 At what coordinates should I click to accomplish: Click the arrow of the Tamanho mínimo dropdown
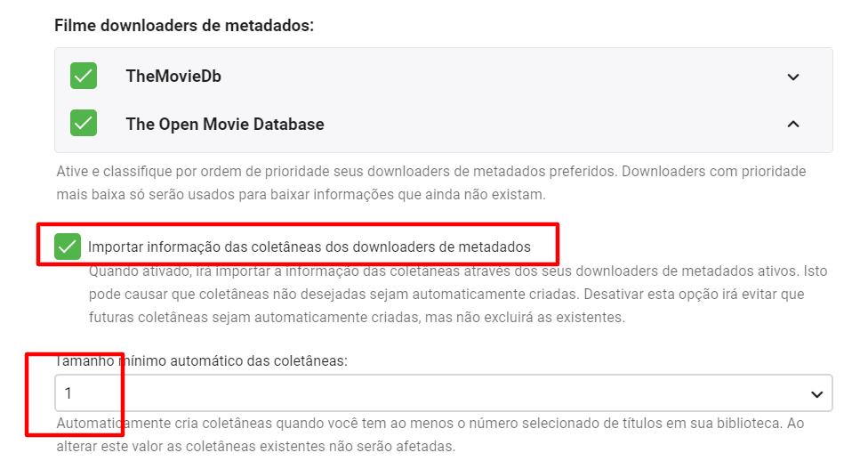pos(816,393)
